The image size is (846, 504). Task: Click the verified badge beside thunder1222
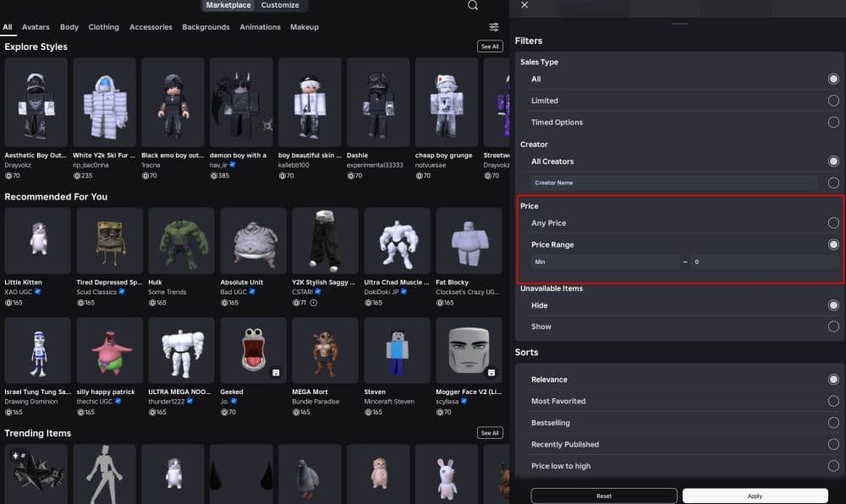(190, 401)
